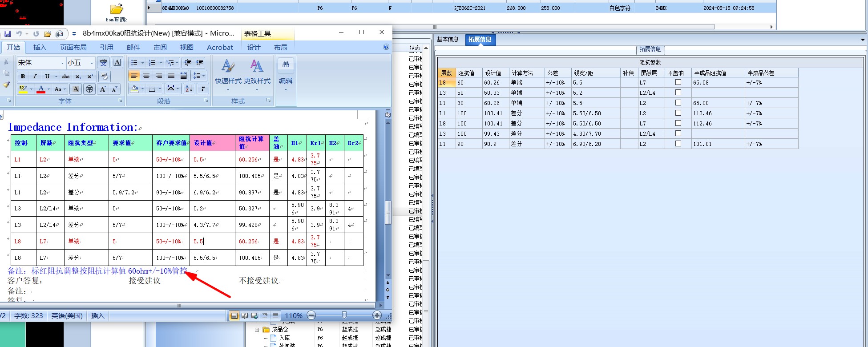Image resolution: width=868 pixels, height=347 pixels.
Task: Apply strikethrough formatting (abc icon)
Action: [x=66, y=77]
